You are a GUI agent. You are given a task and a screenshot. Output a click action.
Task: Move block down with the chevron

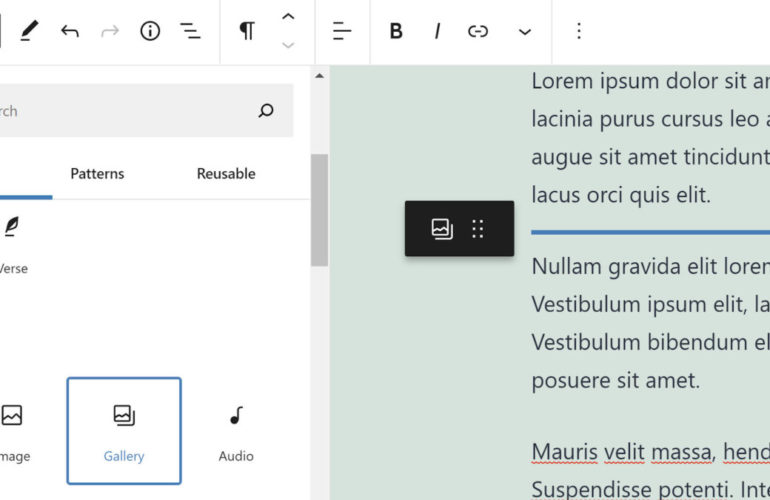click(x=288, y=45)
